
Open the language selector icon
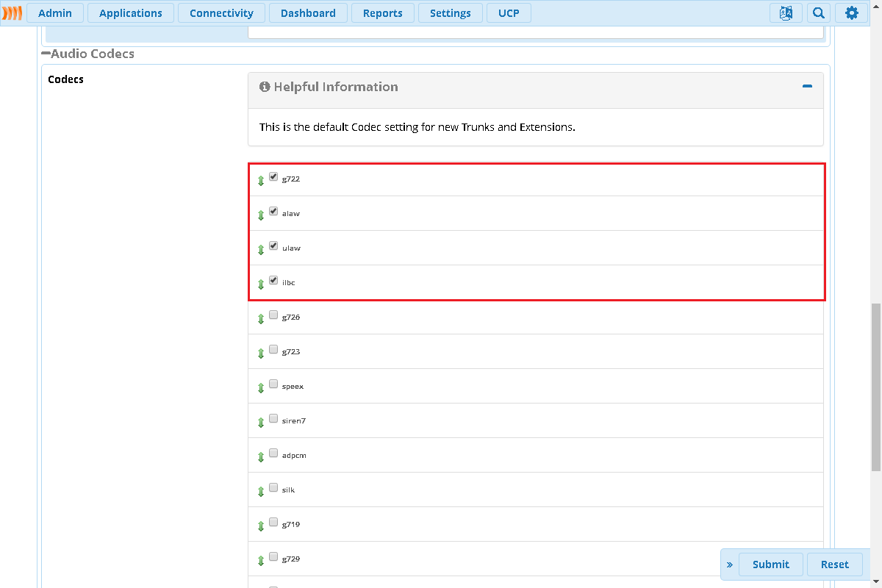pos(786,13)
